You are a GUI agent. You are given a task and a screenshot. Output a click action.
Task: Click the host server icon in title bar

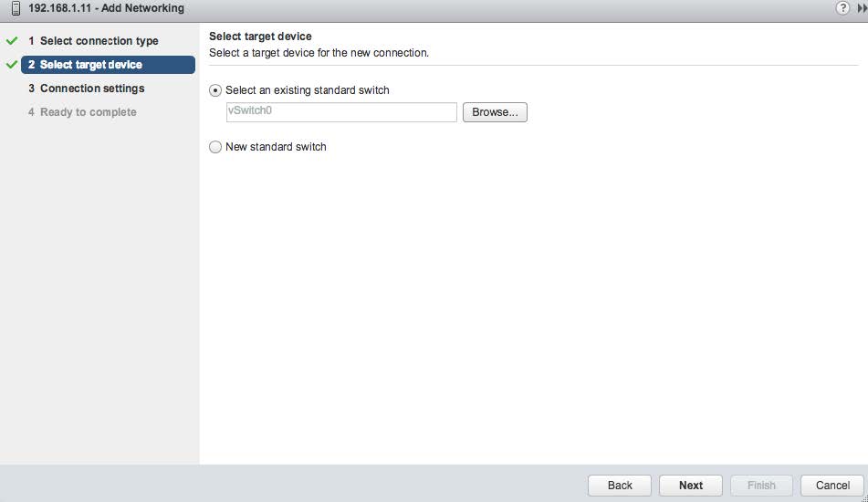16,8
